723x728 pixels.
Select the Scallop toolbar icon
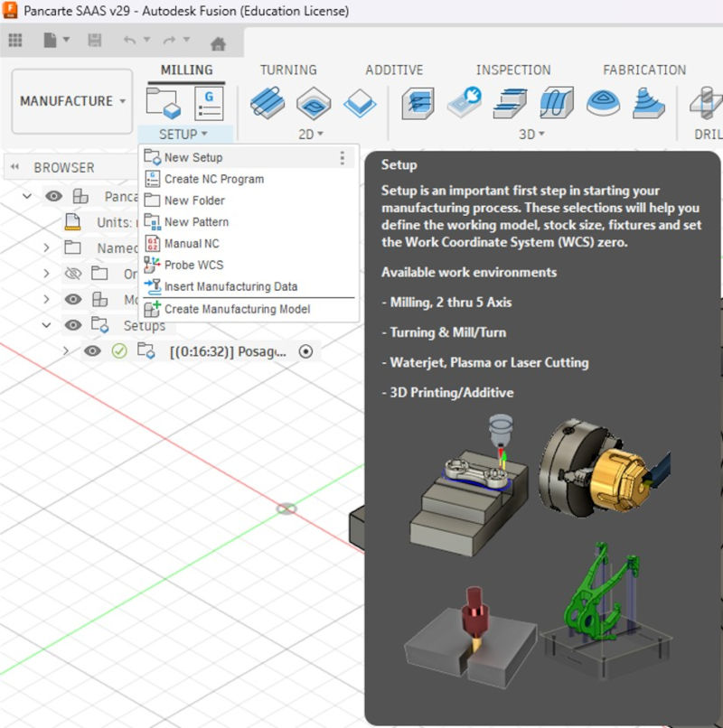pyautogui.click(x=603, y=103)
